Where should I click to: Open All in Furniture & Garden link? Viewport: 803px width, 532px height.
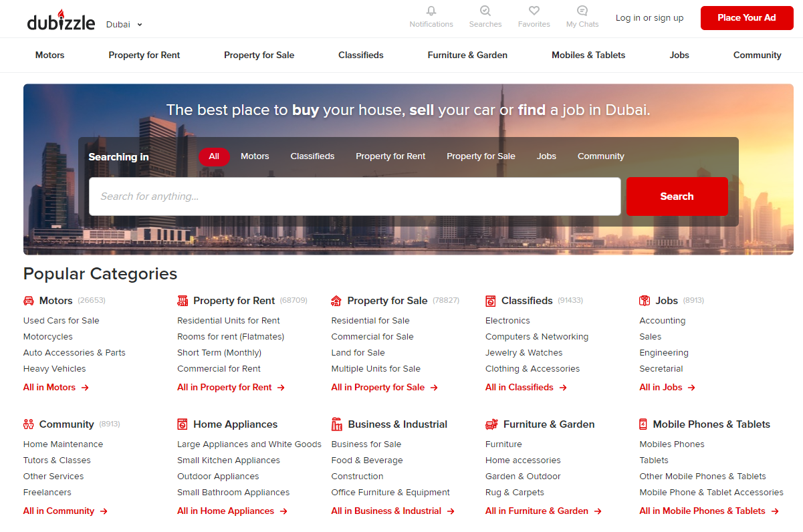click(x=544, y=511)
